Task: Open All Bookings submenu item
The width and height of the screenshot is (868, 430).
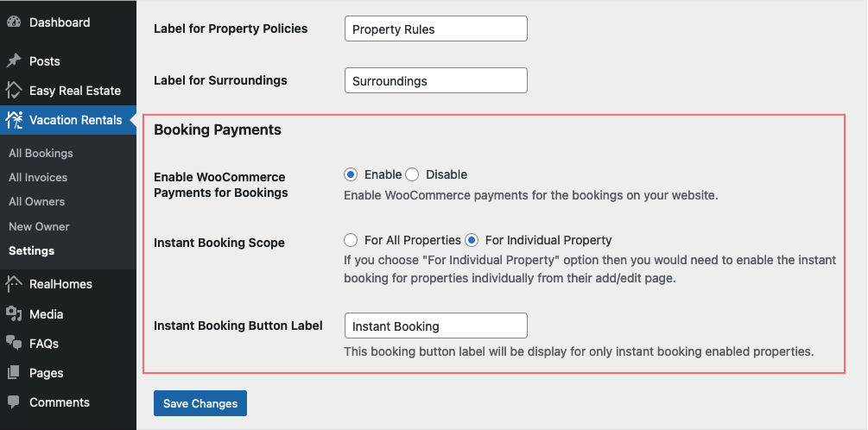Action: point(41,154)
